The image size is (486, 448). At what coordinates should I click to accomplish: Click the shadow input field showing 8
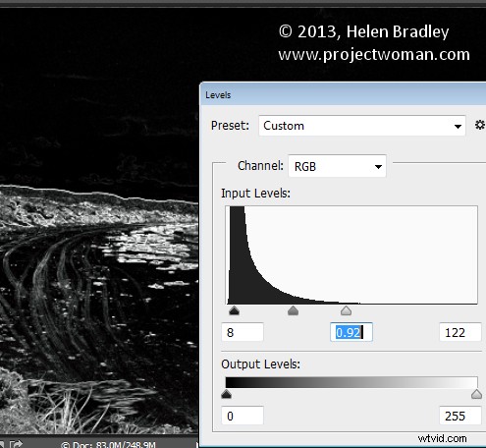(243, 332)
